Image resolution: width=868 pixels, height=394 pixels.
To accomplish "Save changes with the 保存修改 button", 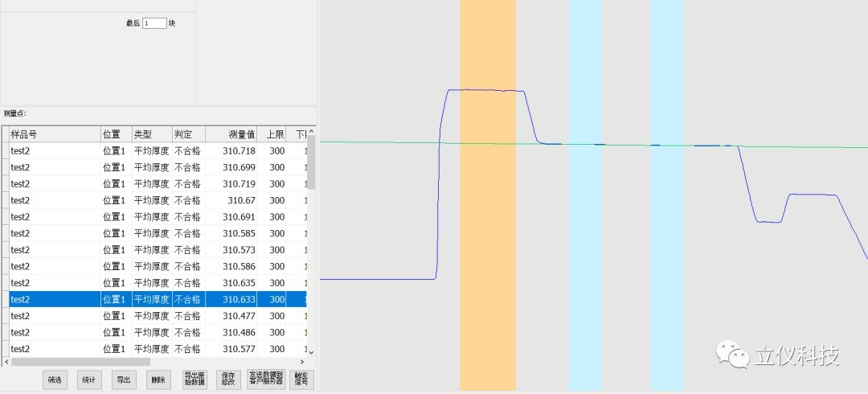I will click(227, 380).
